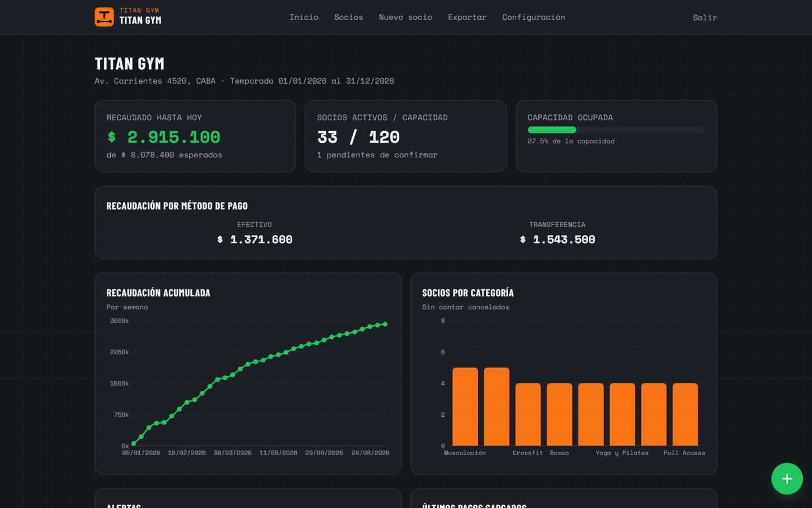The image size is (812, 508).
Task: Click the TITAN GYM brand name in header
Action: 140,20
